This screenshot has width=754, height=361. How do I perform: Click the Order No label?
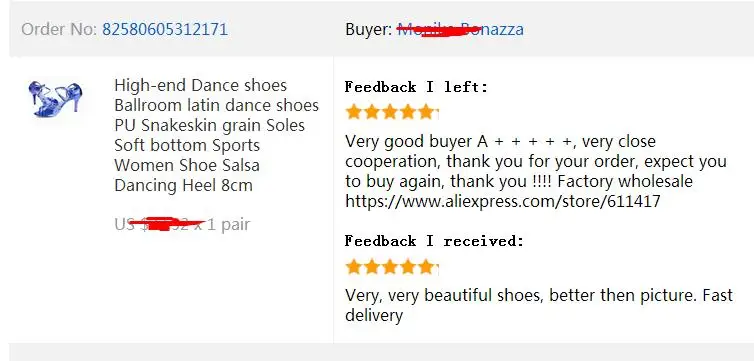click(x=59, y=29)
